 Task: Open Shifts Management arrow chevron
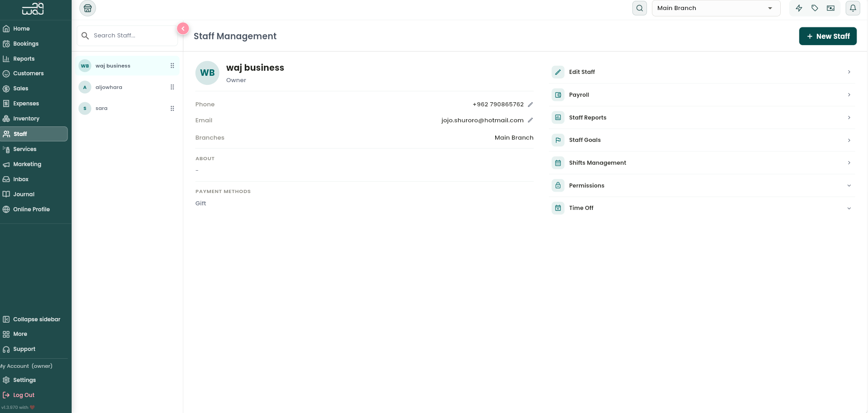(849, 163)
